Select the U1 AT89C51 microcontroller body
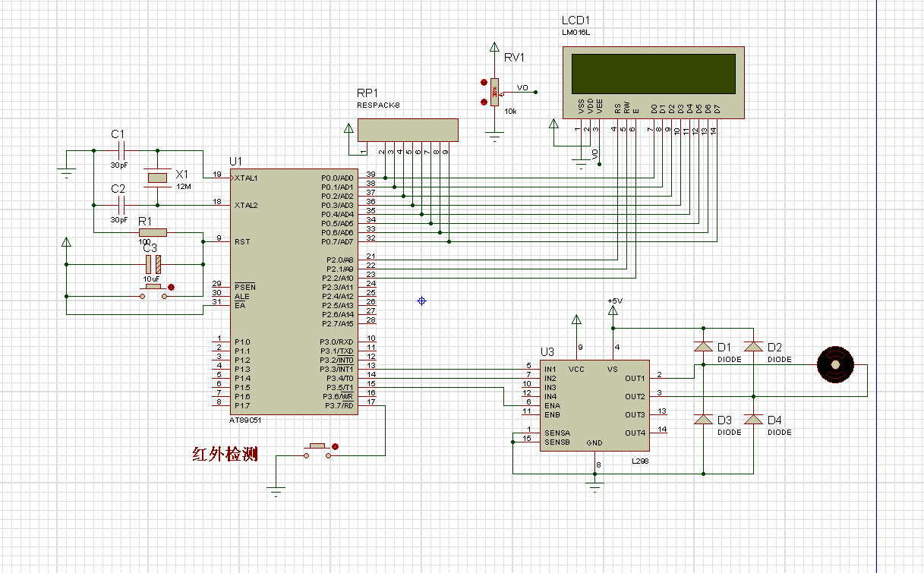 pos(293,291)
